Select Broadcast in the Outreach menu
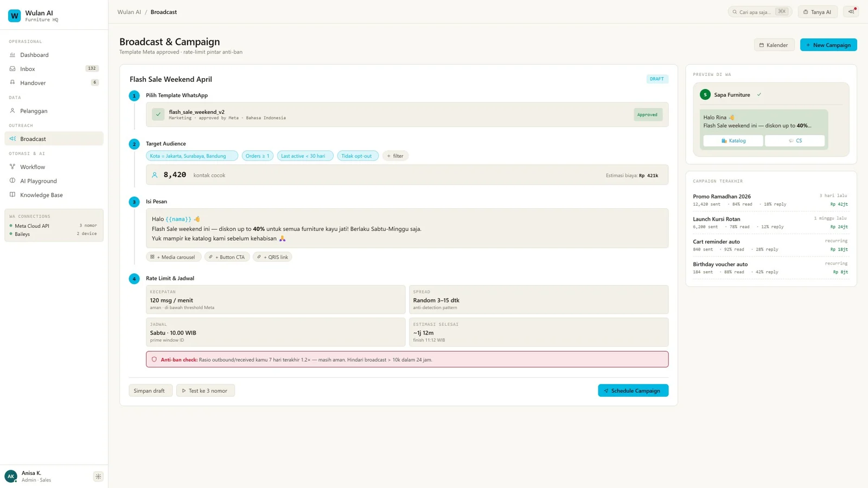 click(34, 138)
